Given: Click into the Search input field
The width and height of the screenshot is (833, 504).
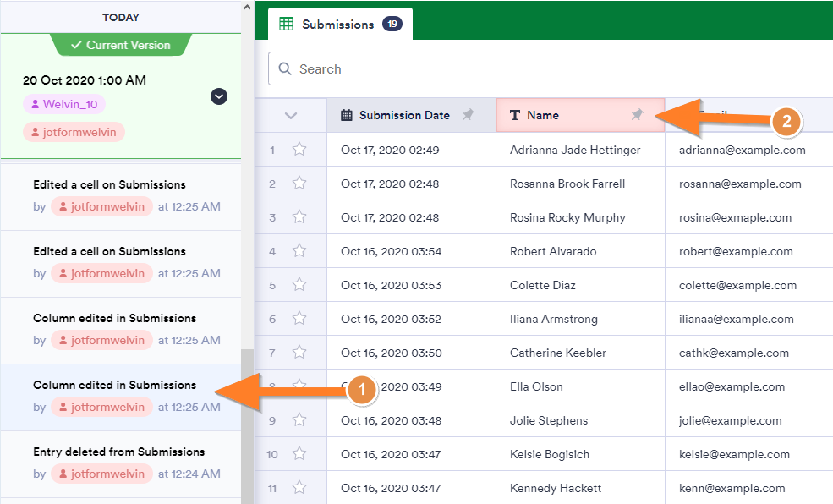Looking at the screenshot, I should click(482, 69).
